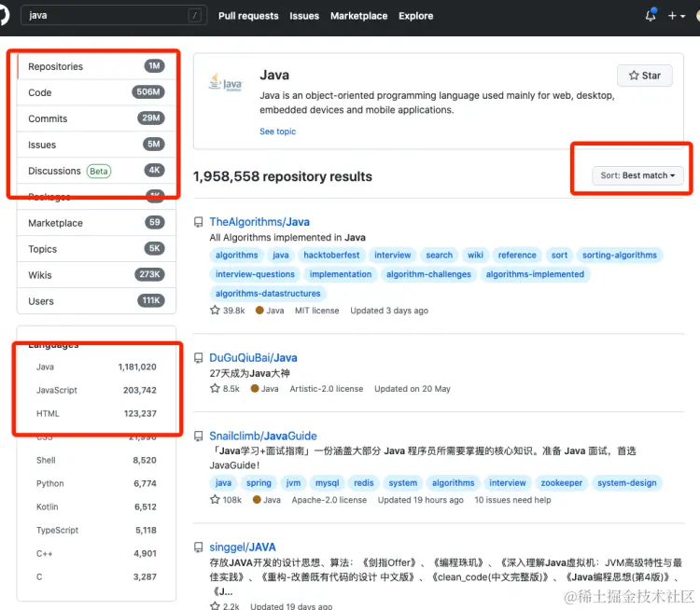Filter results by Python language
The image size is (700, 610).
tap(96, 483)
